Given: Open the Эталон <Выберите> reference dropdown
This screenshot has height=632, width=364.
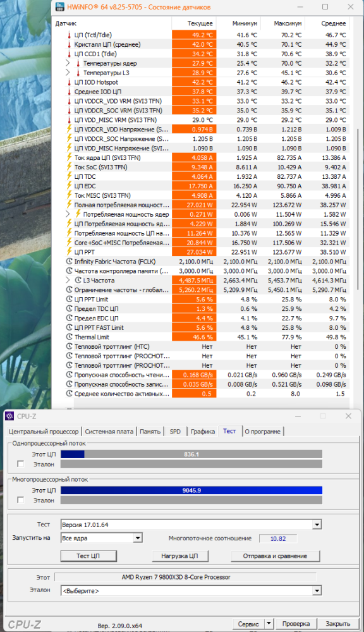Looking at the screenshot, I should coord(317,591).
